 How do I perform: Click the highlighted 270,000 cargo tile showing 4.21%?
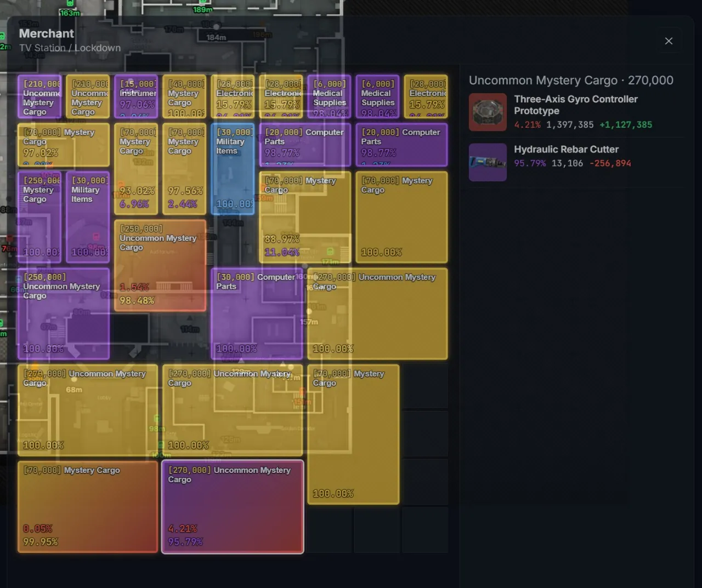(233, 506)
